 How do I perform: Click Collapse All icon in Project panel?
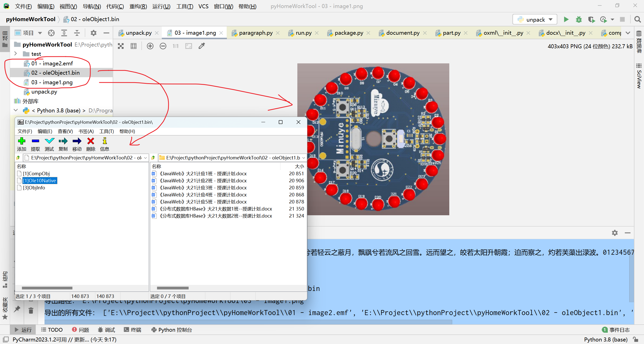click(77, 33)
